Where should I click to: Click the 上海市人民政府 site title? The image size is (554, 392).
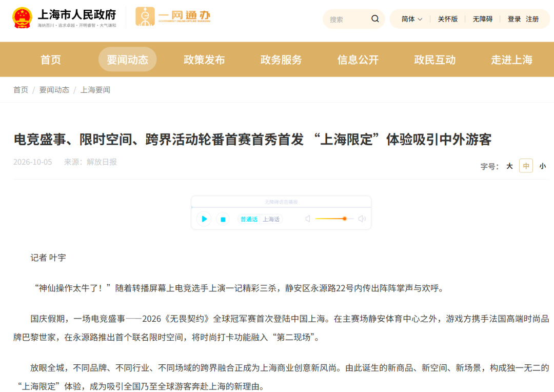[x=76, y=15]
